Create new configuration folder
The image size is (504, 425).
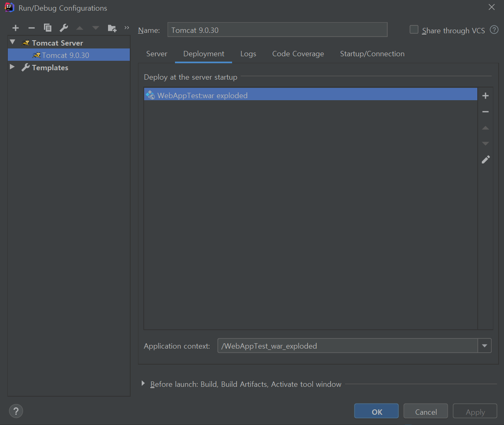pos(112,28)
